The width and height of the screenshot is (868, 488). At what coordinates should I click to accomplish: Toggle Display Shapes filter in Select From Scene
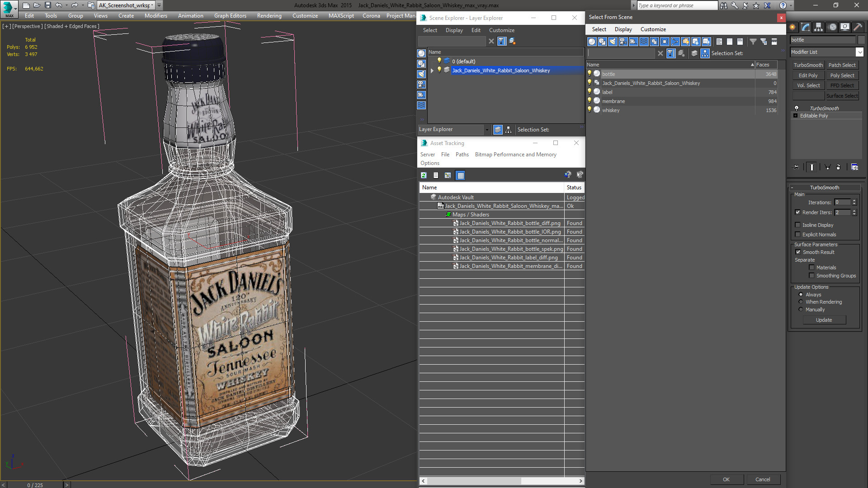(x=602, y=42)
